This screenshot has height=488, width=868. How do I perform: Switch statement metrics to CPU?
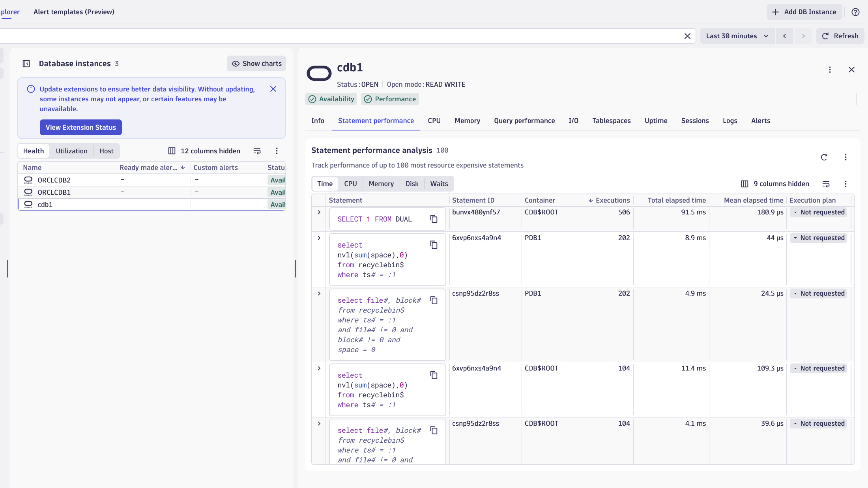pos(350,183)
